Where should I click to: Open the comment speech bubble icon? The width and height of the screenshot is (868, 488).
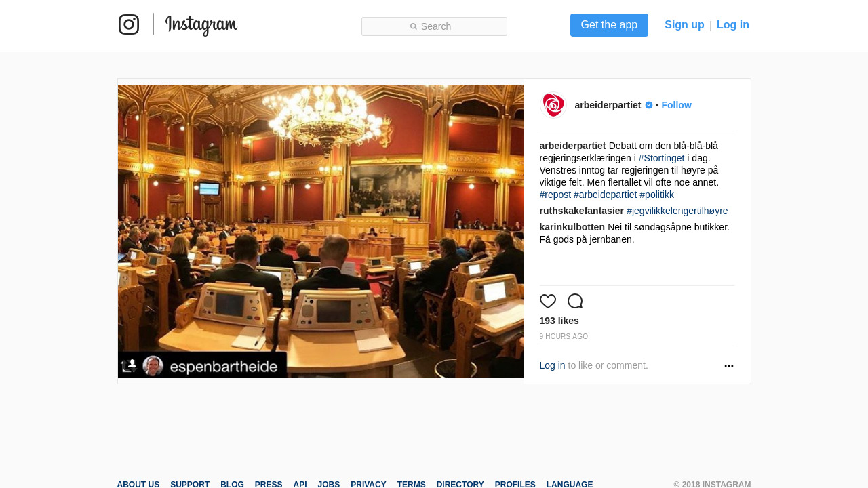pos(575,302)
